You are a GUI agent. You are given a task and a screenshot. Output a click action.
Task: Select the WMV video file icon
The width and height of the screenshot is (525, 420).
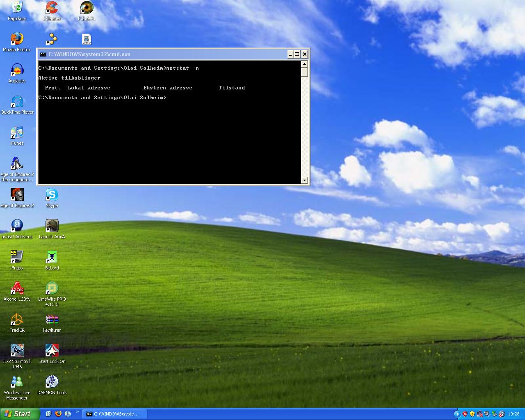(x=87, y=39)
